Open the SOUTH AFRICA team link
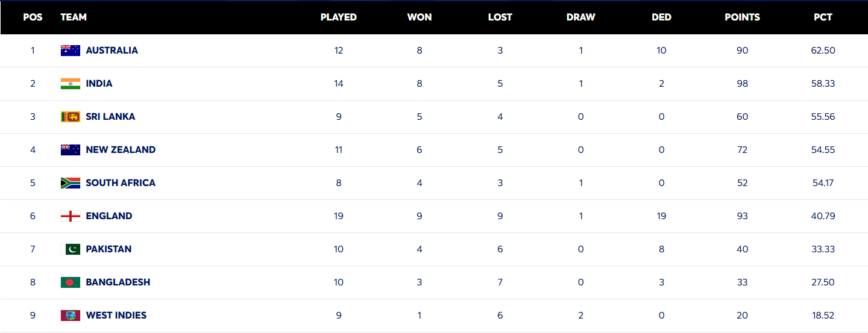868x333 pixels. click(121, 183)
